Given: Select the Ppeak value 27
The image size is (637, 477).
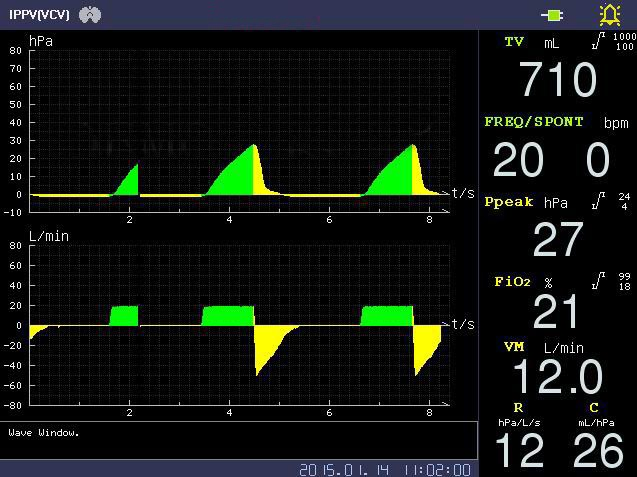Looking at the screenshot, I should click(557, 240).
